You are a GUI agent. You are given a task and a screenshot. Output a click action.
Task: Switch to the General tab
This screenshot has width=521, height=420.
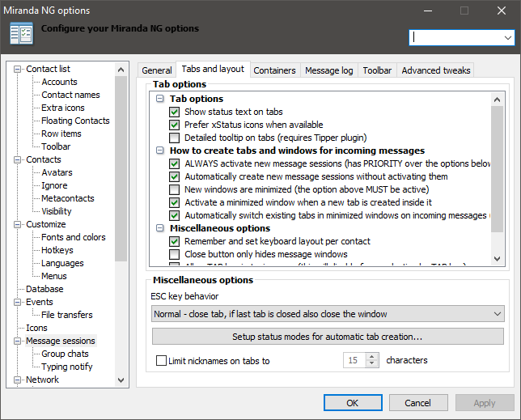(x=156, y=70)
